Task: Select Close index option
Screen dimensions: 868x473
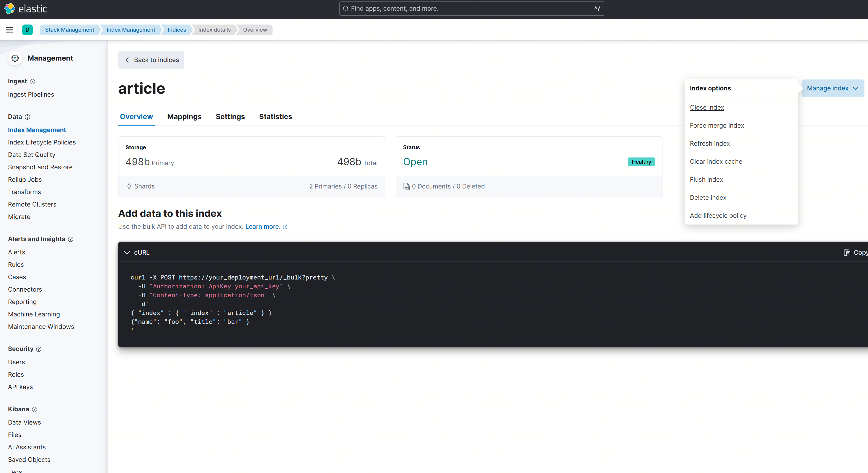Action: 707,108
